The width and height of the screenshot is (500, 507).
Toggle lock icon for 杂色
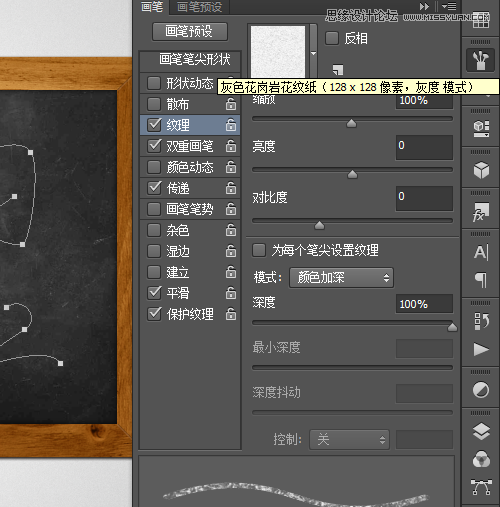pyautogui.click(x=231, y=230)
